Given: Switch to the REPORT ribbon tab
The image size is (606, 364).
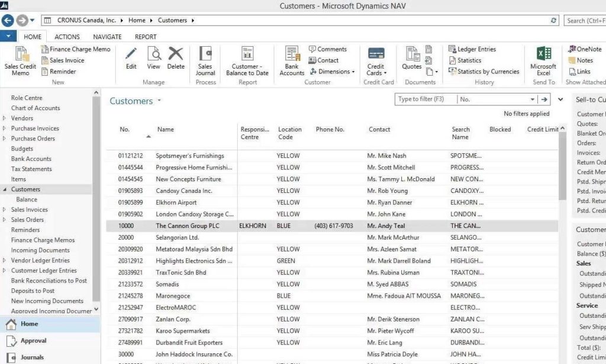Looking at the screenshot, I should pyautogui.click(x=146, y=37).
